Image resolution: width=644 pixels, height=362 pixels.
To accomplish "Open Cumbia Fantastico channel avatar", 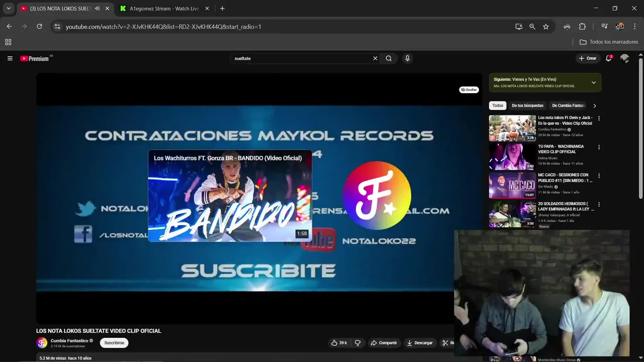I will point(42,343).
